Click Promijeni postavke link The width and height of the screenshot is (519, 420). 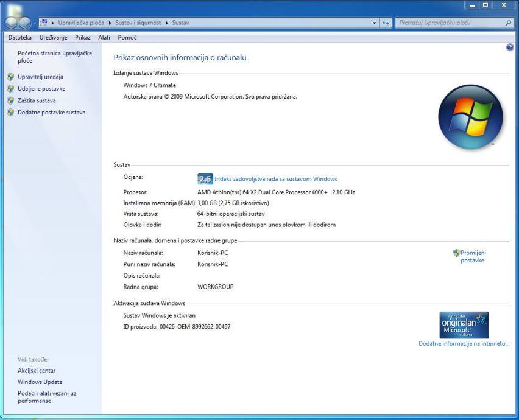click(473, 257)
